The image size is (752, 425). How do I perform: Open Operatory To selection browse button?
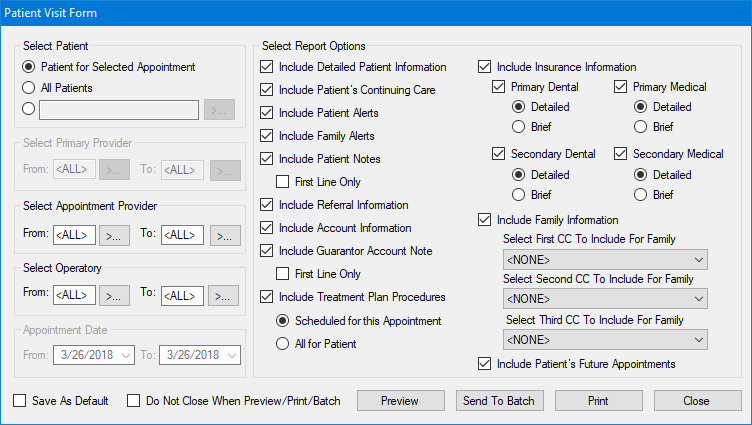point(224,296)
